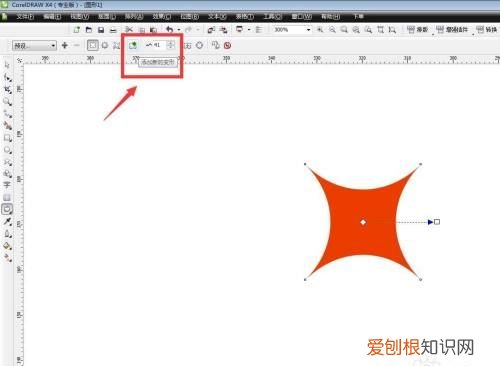Click the Add New Distortion icon
The width and height of the screenshot is (500, 366).
tap(133, 45)
